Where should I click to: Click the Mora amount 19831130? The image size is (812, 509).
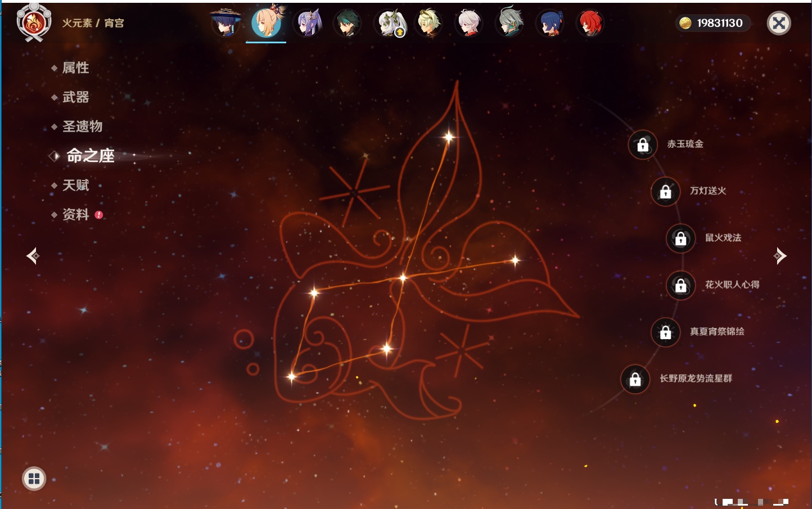[720, 23]
